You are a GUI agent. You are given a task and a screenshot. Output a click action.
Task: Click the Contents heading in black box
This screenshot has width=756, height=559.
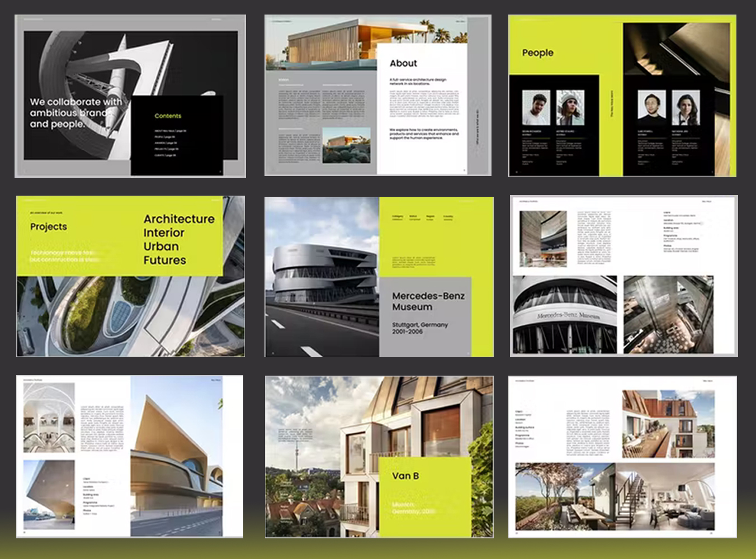(x=168, y=116)
